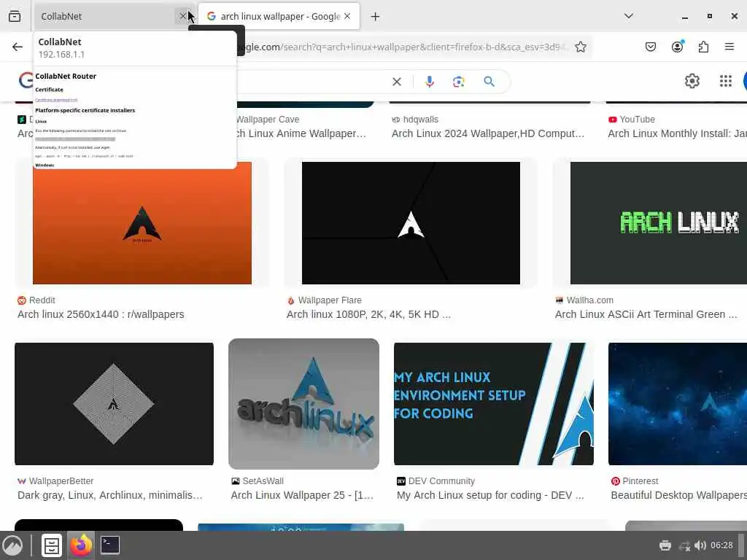Open the Pocket save icon
This screenshot has width=747, height=560.
(x=651, y=47)
